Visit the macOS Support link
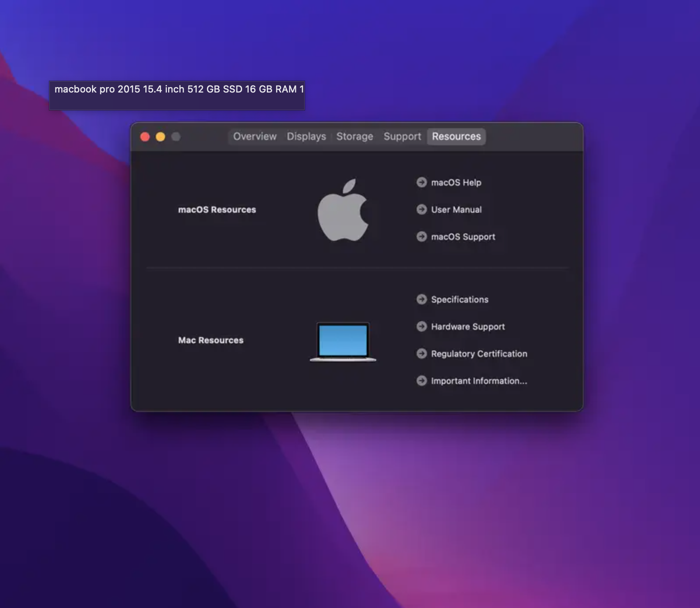 click(463, 237)
